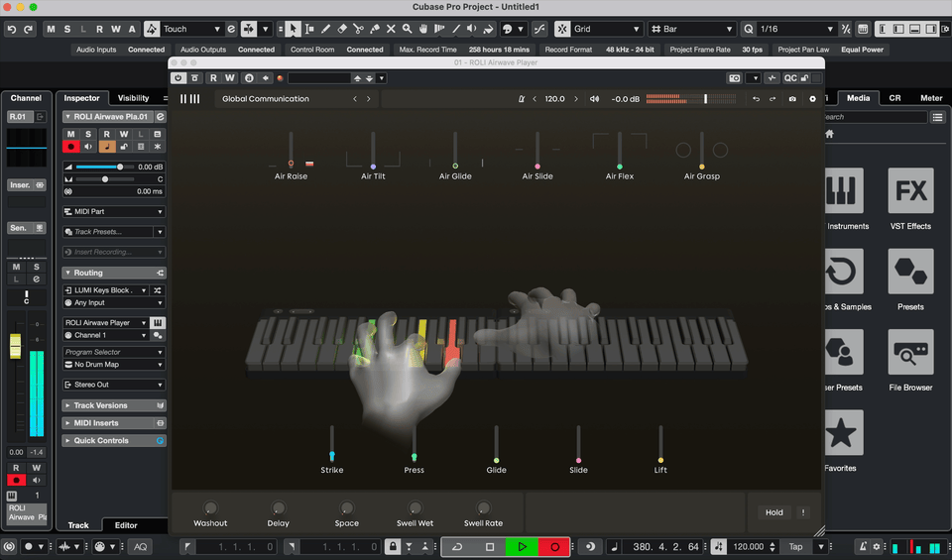
Task: Click the Inspector volume slider handle
Action: click(x=120, y=167)
